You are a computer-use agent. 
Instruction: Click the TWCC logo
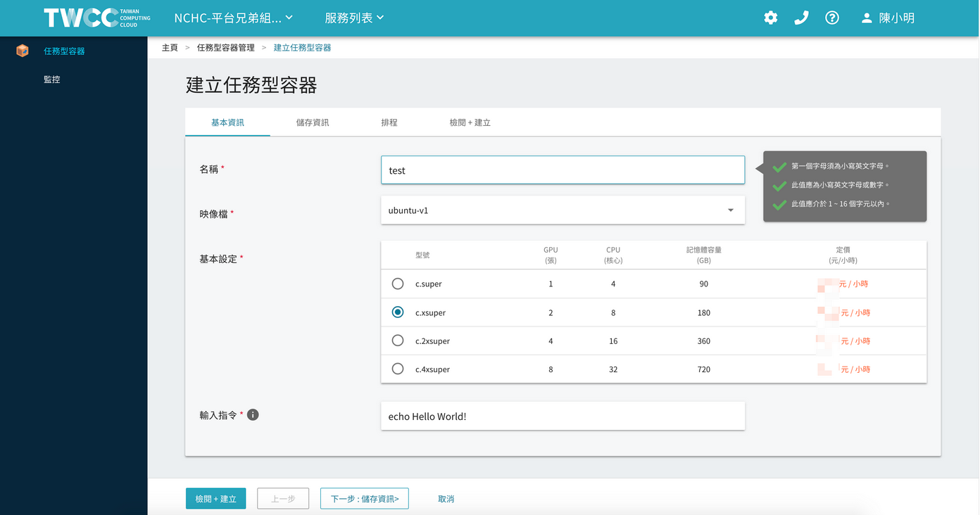point(97,18)
